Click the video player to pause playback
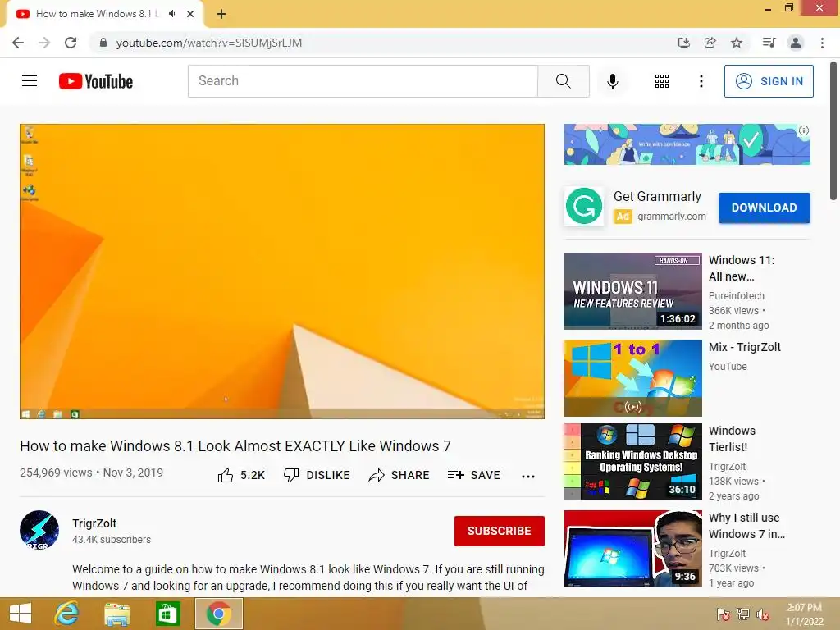The image size is (840, 630). pyautogui.click(x=282, y=271)
